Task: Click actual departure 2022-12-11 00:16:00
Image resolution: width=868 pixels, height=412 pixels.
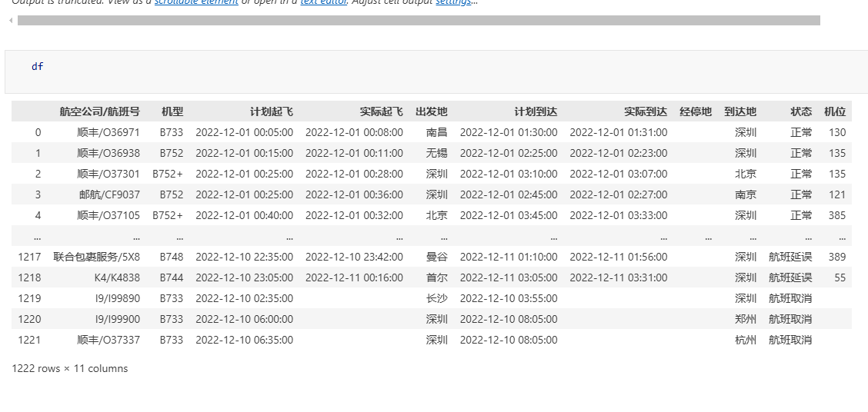Action: tap(354, 277)
